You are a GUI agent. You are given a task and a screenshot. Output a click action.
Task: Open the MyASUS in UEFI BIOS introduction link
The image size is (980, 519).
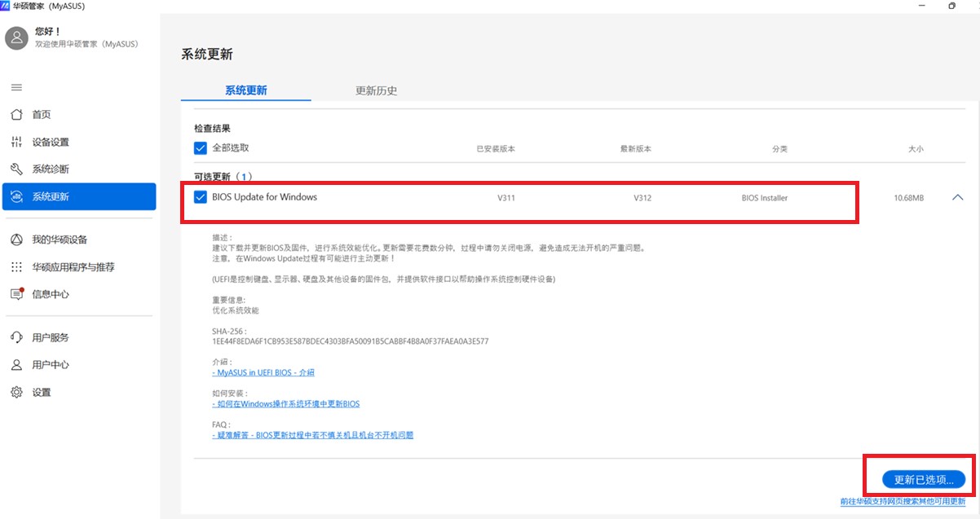[263, 372]
